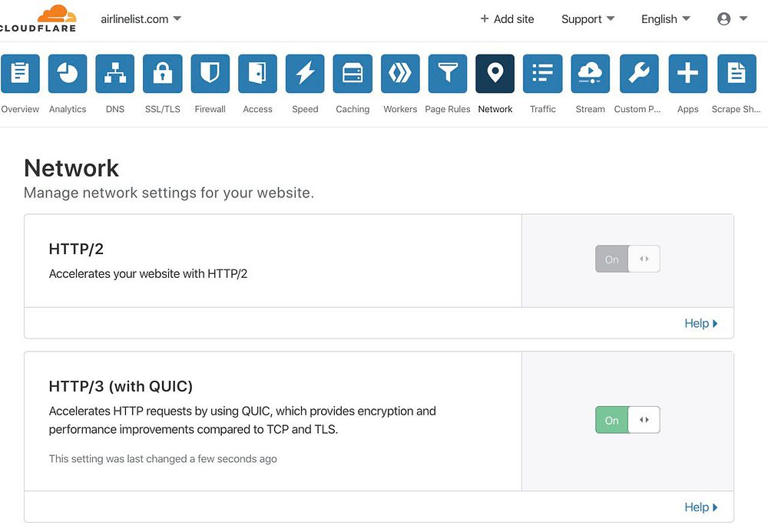
Task: Click the Cloudflare logo
Action: (x=38, y=18)
